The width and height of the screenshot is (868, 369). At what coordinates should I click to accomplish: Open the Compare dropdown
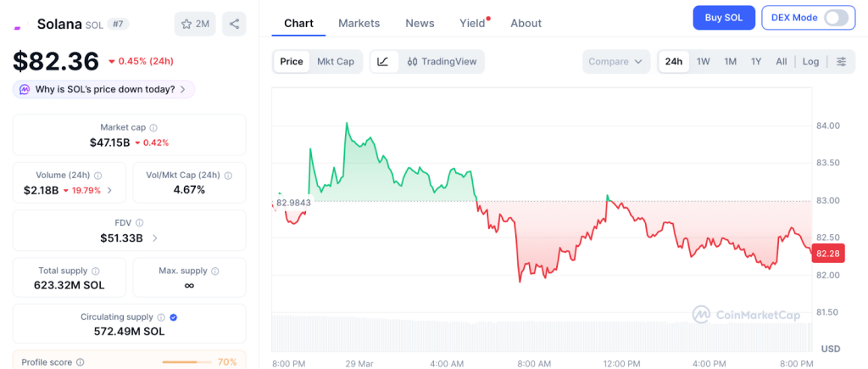pos(616,61)
